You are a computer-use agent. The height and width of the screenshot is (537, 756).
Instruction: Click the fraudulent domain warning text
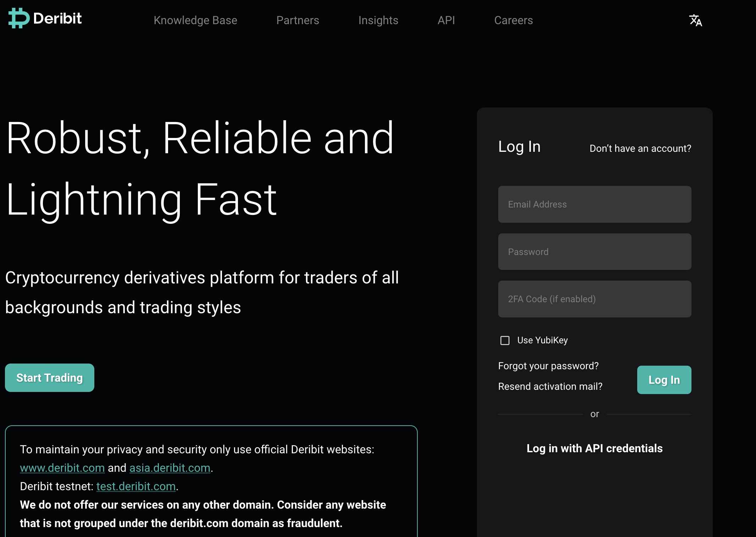[203, 514]
